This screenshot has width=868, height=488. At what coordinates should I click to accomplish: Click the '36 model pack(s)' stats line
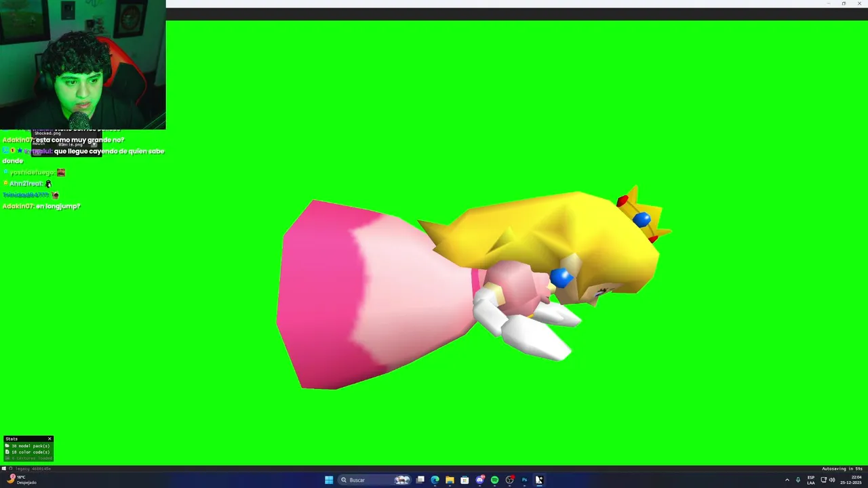point(31,446)
